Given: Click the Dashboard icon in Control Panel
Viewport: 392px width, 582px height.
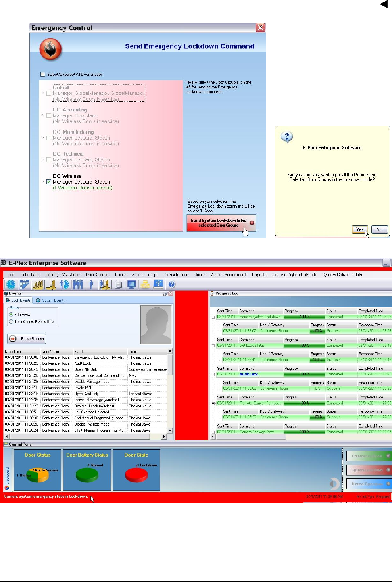Looking at the screenshot, I should coord(7,488).
